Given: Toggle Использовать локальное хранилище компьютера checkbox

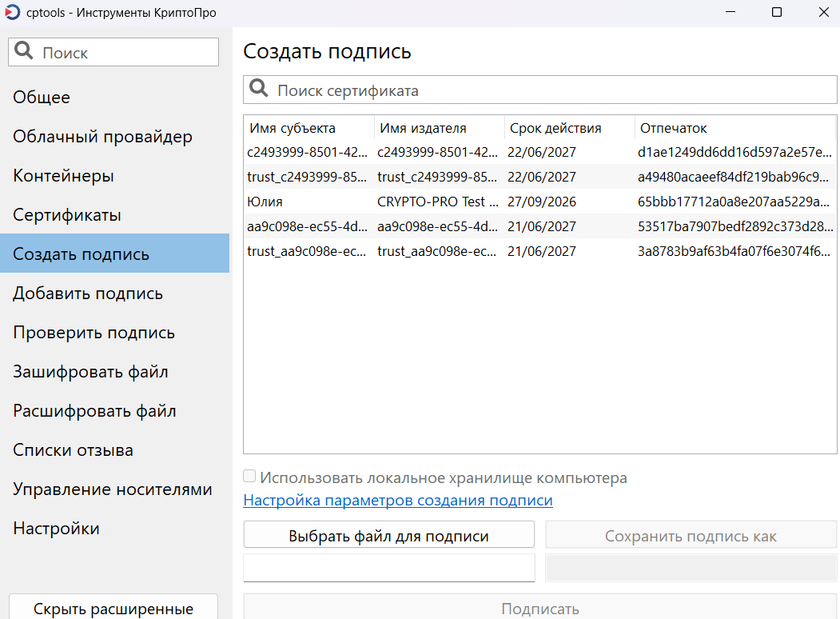Looking at the screenshot, I should point(249,476).
